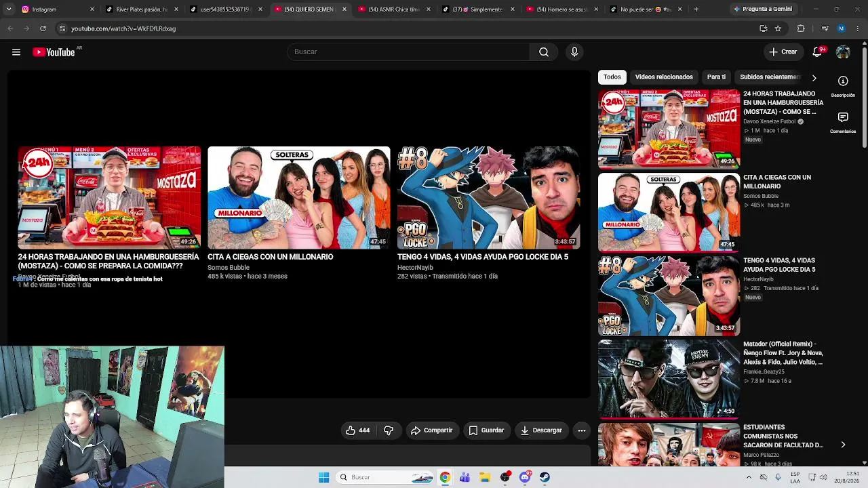Open the YouTube hamburger guide menu
This screenshot has height=488, width=868.
[x=16, y=52]
